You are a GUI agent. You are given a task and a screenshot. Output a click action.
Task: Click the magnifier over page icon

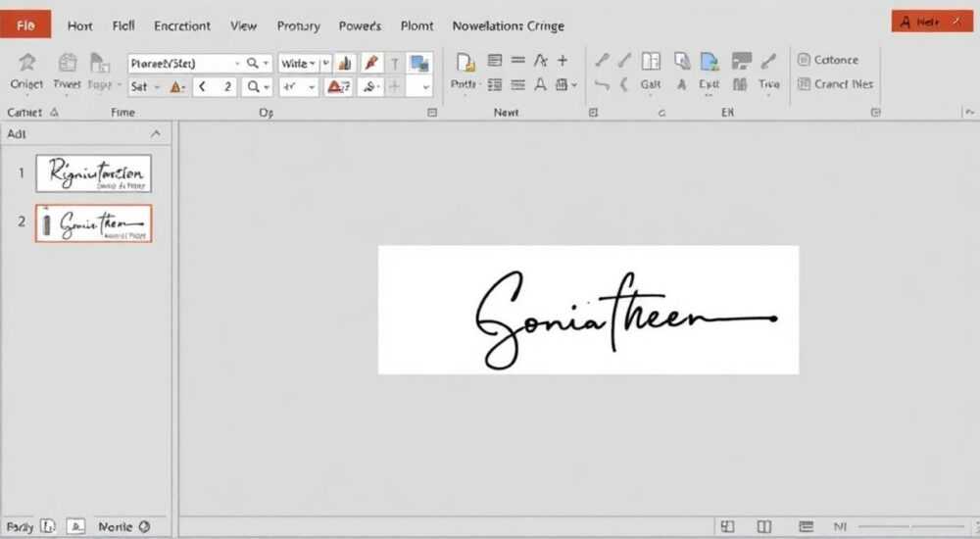[x=682, y=60]
